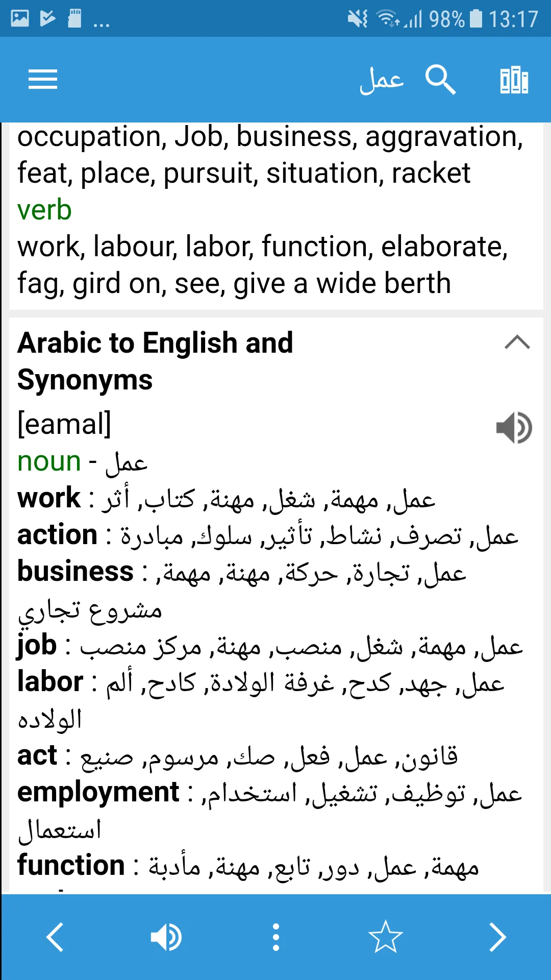Tap the phonetic transcription [eamal]
Screen dimensions: 551x980
click(63, 423)
